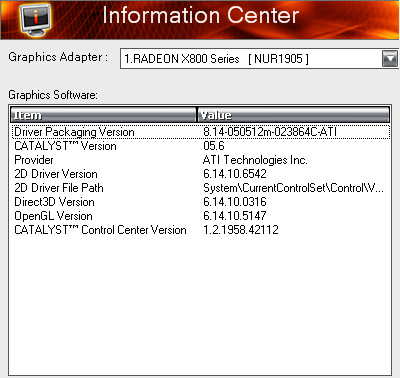This screenshot has width=400, height=378.
Task: Open the Graphics Adapter dropdown arrow
Action: (x=390, y=59)
